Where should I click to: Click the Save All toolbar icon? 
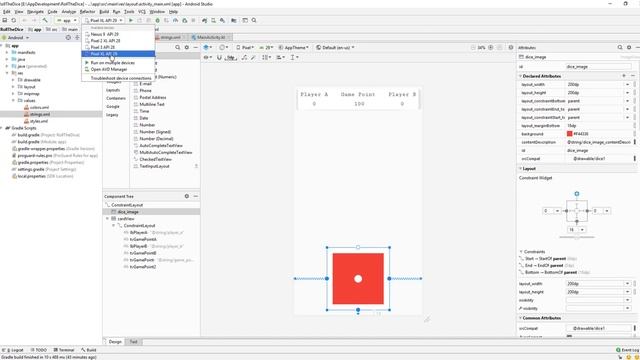click(4, 20)
